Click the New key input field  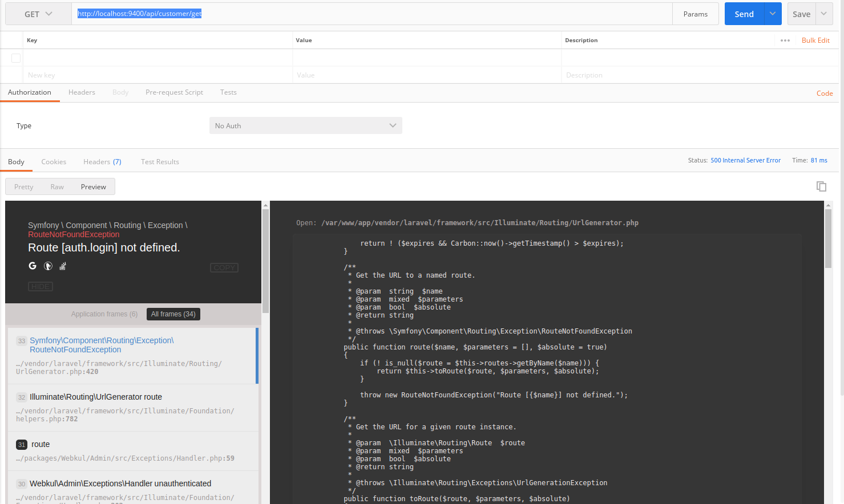[158, 75]
